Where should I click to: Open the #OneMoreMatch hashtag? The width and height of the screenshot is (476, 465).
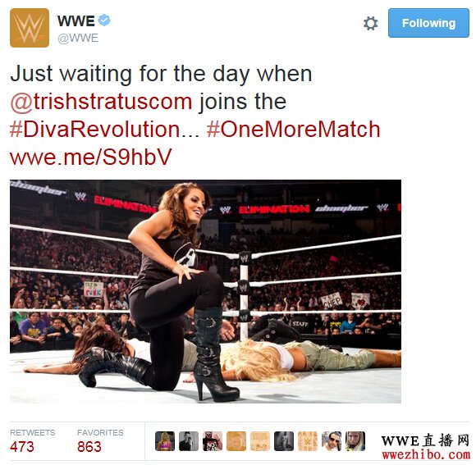(x=293, y=130)
